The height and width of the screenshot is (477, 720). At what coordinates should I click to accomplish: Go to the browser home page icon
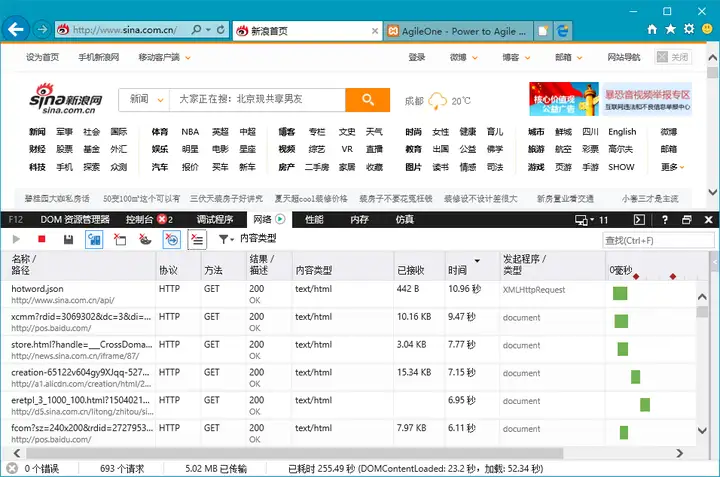[652, 29]
